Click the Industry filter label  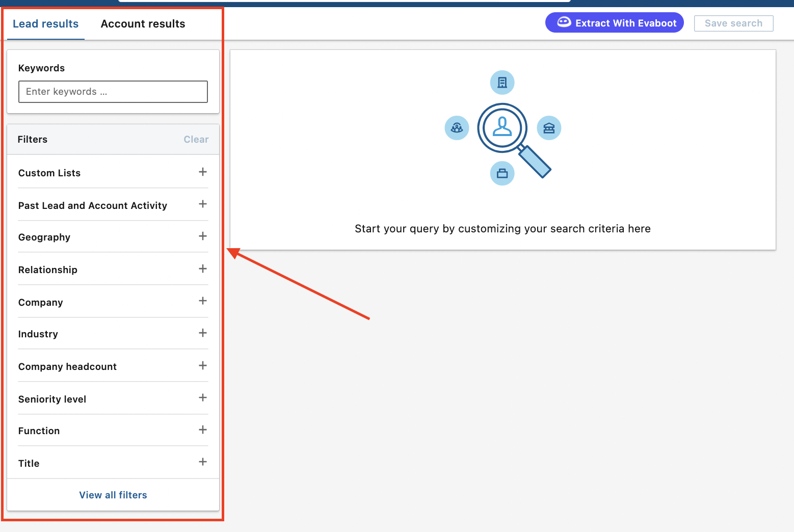(38, 334)
